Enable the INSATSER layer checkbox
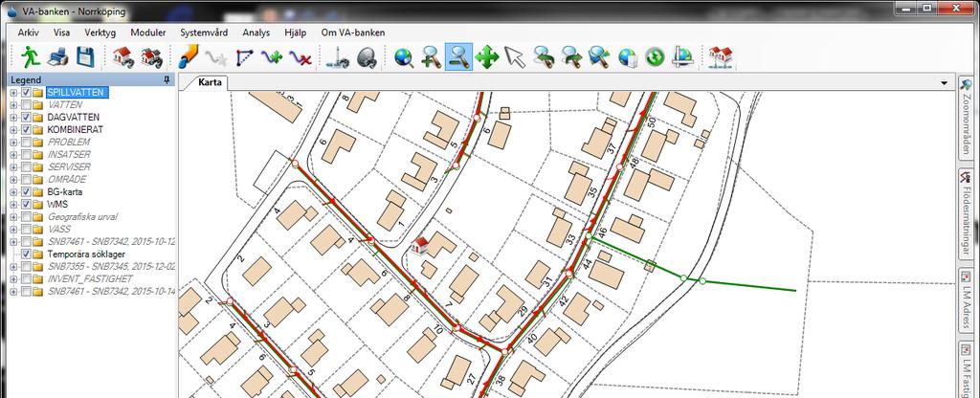 26,154
